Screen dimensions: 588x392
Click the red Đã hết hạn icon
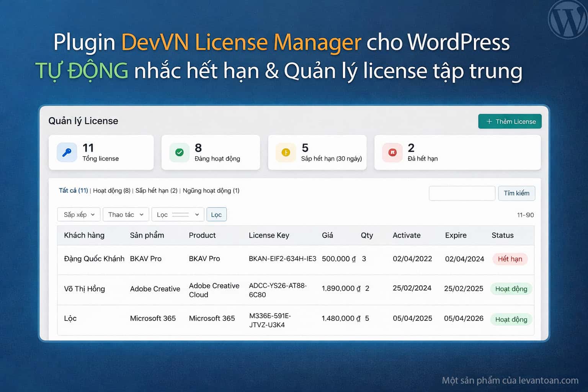pyautogui.click(x=392, y=152)
